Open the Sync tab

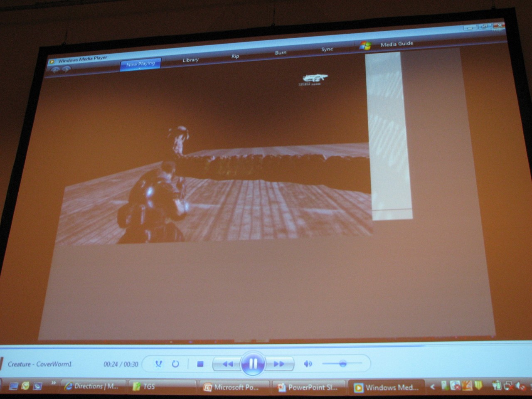coord(327,49)
